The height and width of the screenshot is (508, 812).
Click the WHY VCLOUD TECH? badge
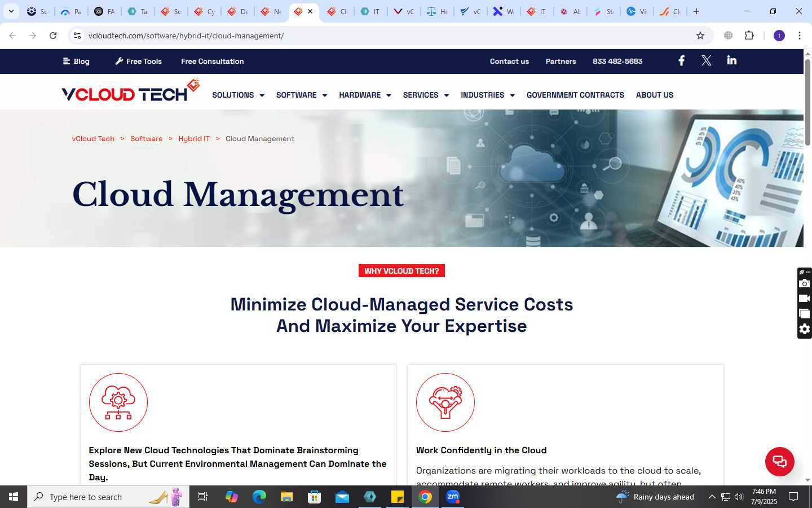coord(401,271)
